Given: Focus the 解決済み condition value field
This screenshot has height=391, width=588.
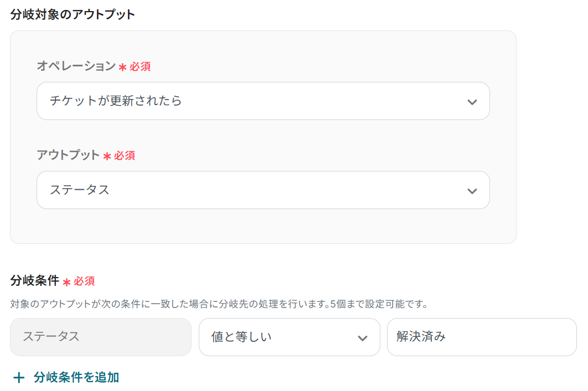Looking at the screenshot, I should (481, 337).
